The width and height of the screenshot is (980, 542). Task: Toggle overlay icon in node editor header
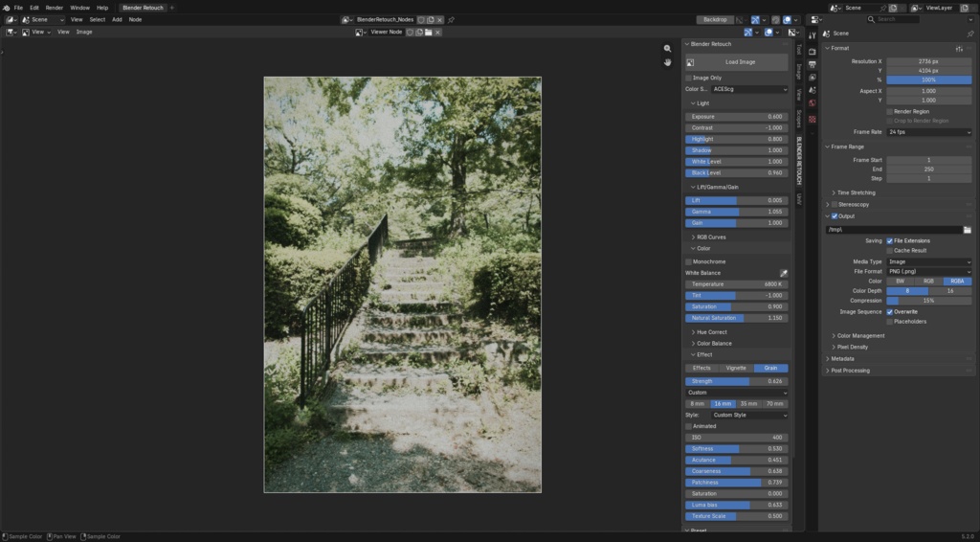click(x=787, y=20)
